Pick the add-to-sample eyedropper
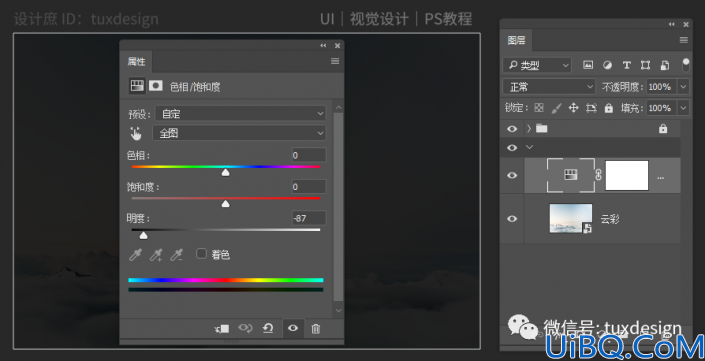 [x=156, y=255]
